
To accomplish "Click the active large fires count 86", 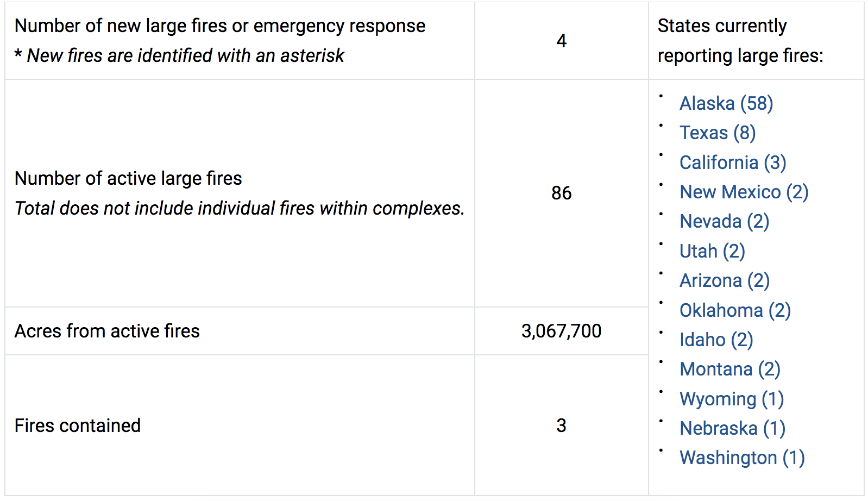I will [561, 193].
